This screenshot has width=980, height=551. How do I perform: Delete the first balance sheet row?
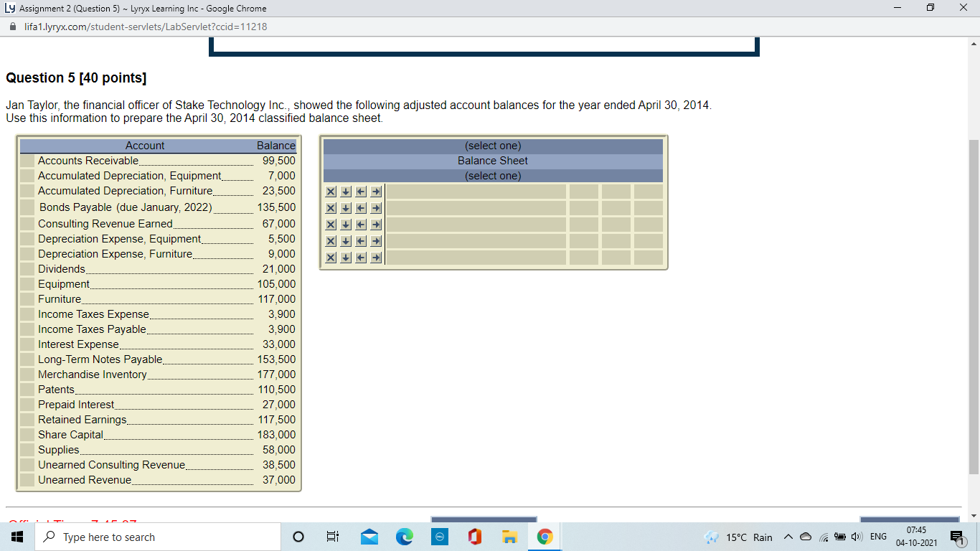[331, 191]
